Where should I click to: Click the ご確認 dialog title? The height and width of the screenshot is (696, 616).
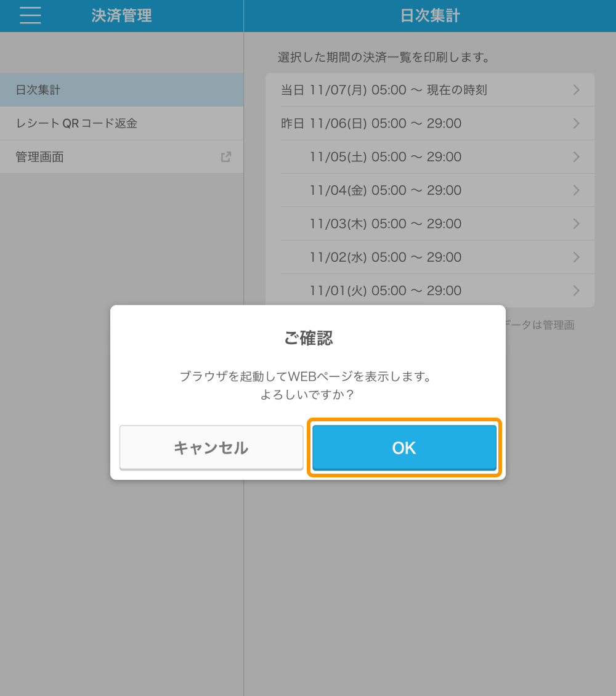click(308, 338)
